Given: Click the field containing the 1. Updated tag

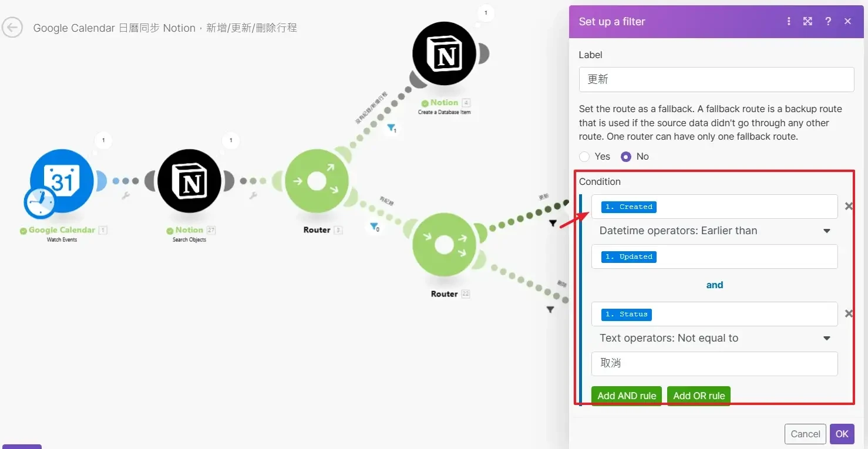Looking at the screenshot, I should pos(715,256).
